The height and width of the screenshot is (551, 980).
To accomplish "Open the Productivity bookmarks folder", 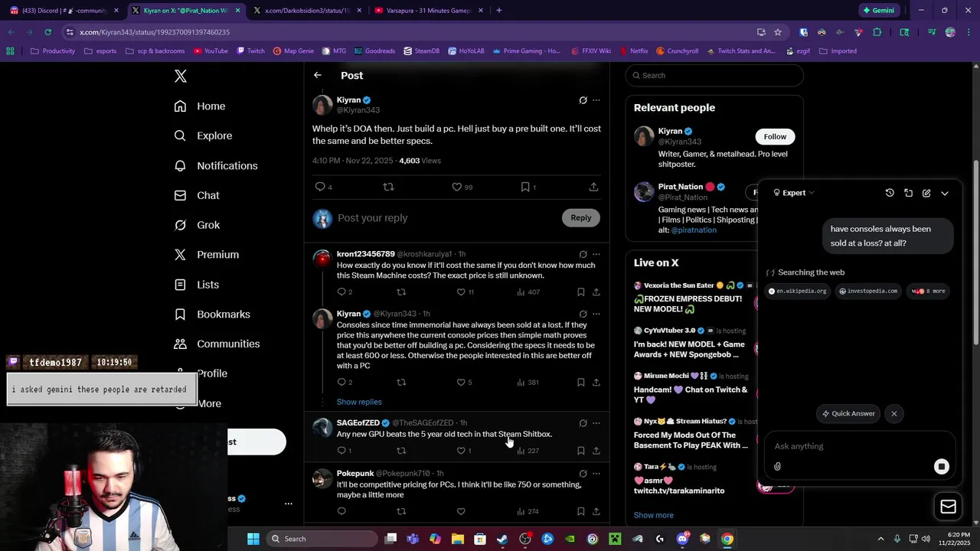I will pos(53,51).
